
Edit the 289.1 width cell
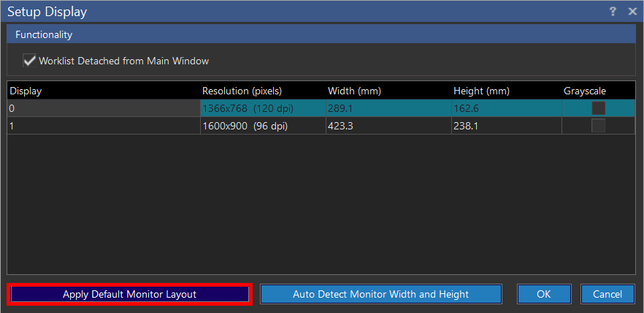tap(388, 108)
